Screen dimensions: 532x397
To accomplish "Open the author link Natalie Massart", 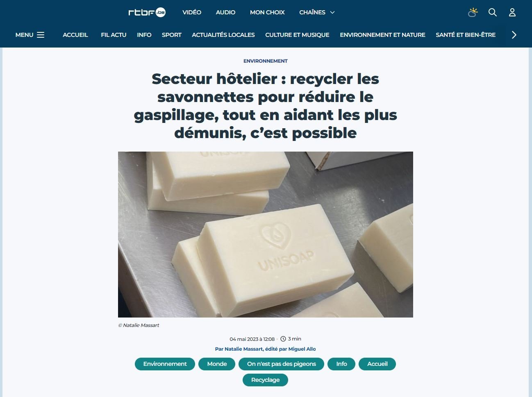I will pyautogui.click(x=243, y=349).
